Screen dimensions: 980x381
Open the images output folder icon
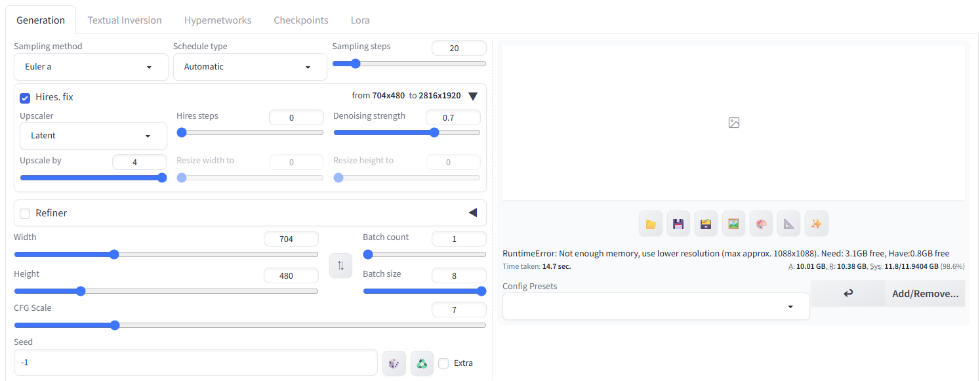tap(651, 224)
